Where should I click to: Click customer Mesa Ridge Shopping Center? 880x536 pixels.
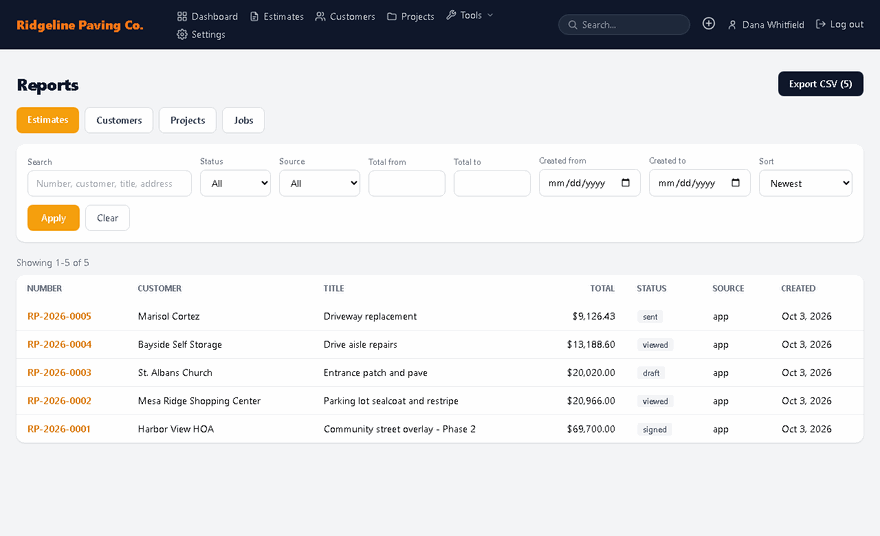pyautogui.click(x=199, y=401)
